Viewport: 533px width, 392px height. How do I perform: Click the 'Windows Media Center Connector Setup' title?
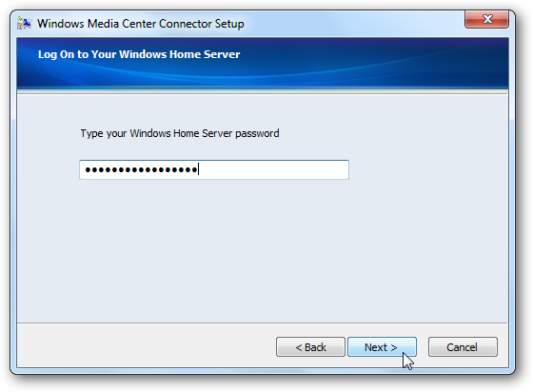point(141,24)
